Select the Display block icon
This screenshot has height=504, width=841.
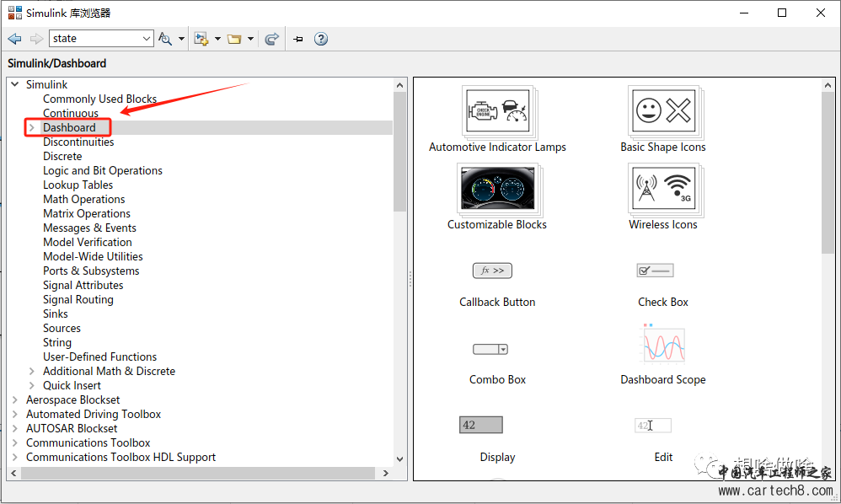click(481, 425)
